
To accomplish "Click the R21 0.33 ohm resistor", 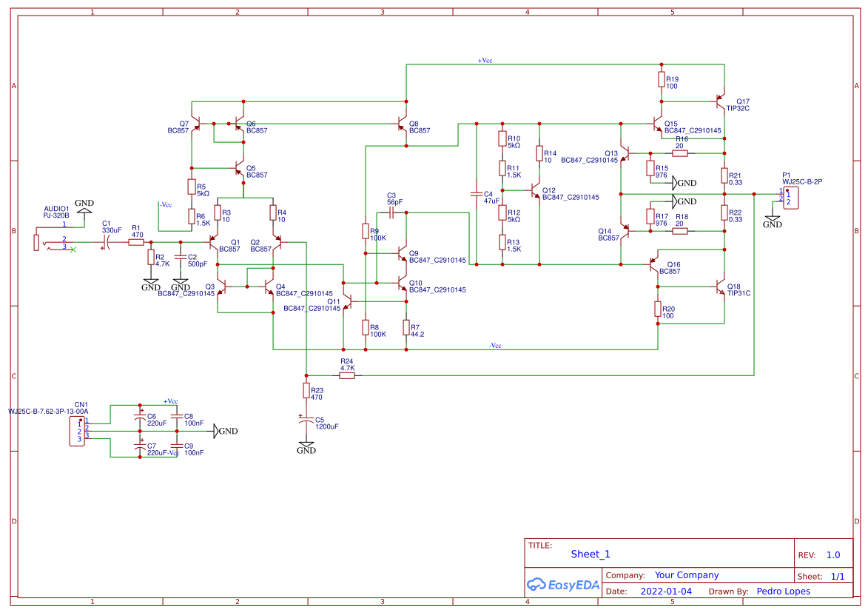I will [x=724, y=175].
